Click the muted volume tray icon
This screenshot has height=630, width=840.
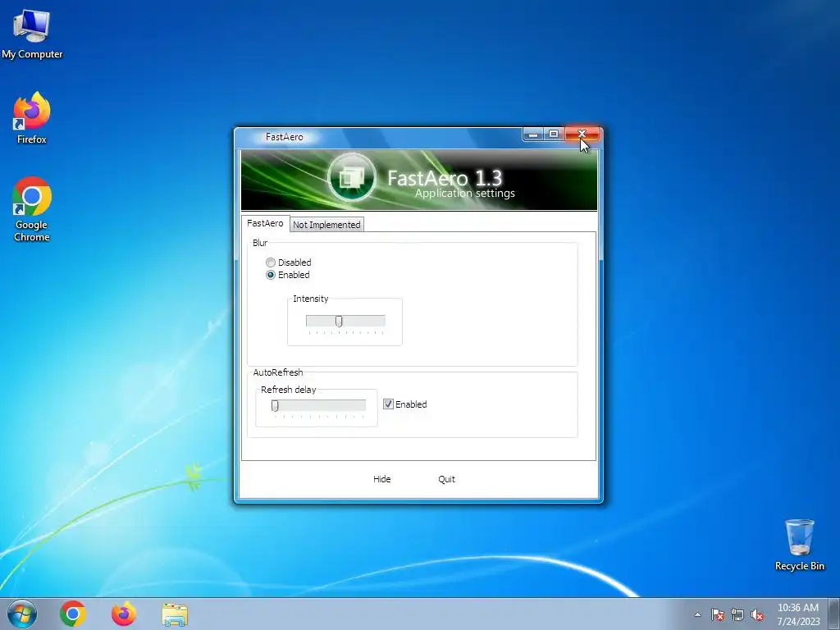[x=757, y=614]
